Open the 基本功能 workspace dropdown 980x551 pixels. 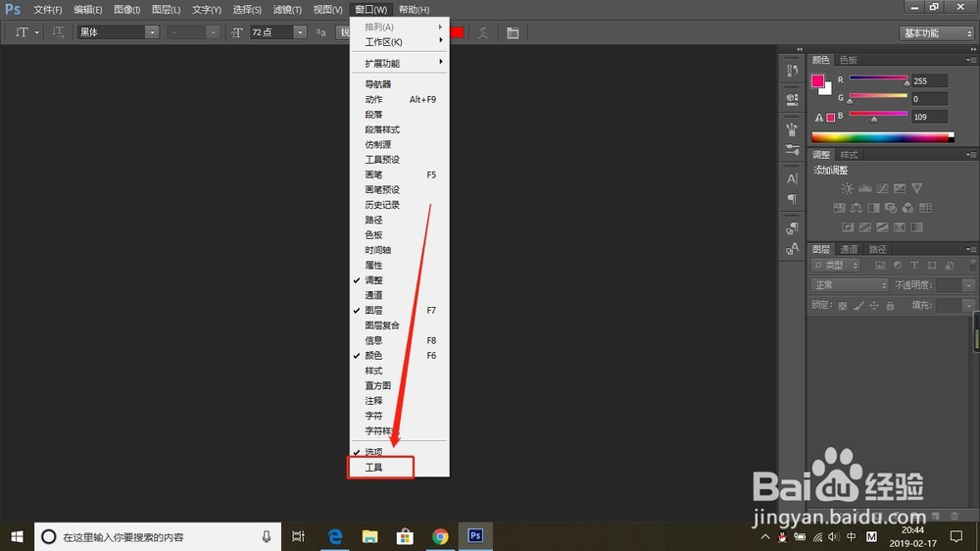(x=937, y=33)
